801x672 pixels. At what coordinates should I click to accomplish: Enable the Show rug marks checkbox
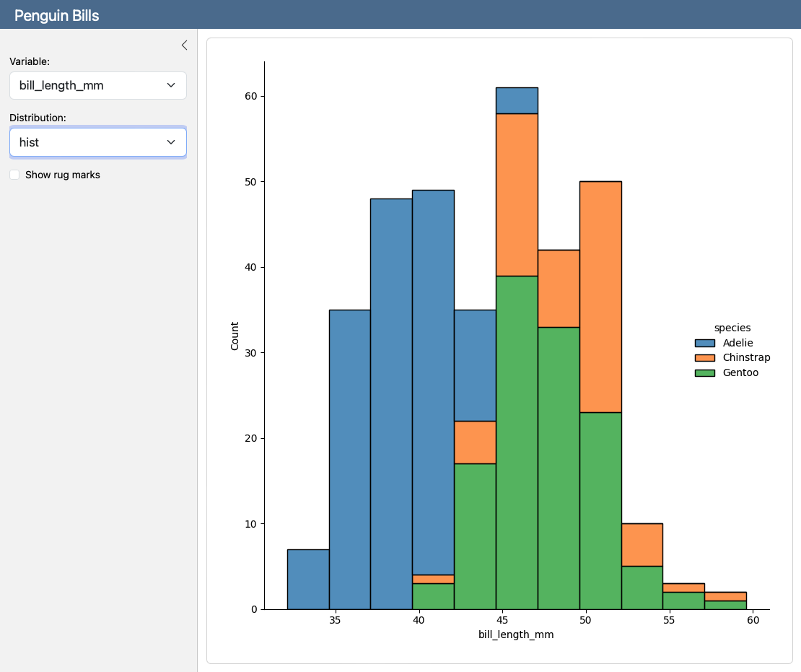(x=14, y=175)
